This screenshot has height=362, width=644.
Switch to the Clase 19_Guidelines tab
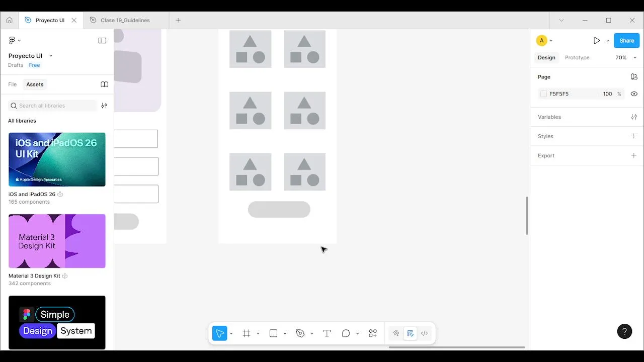(x=125, y=20)
